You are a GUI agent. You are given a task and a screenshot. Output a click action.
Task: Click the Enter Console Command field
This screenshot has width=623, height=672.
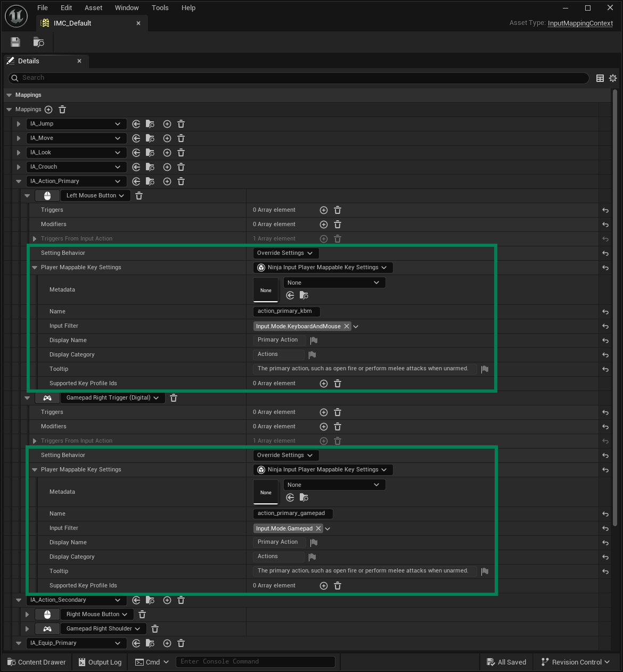pos(256,661)
